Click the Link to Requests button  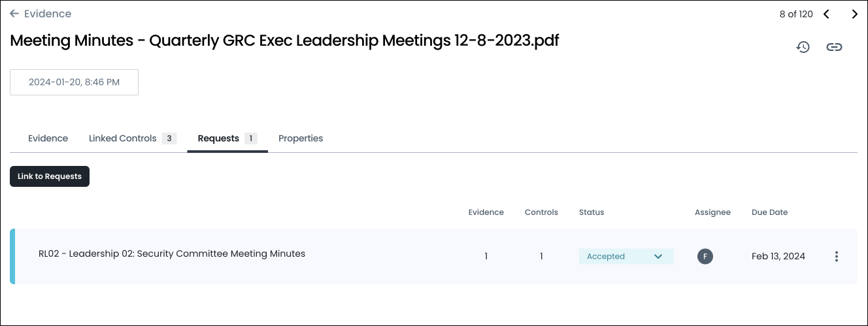50,176
